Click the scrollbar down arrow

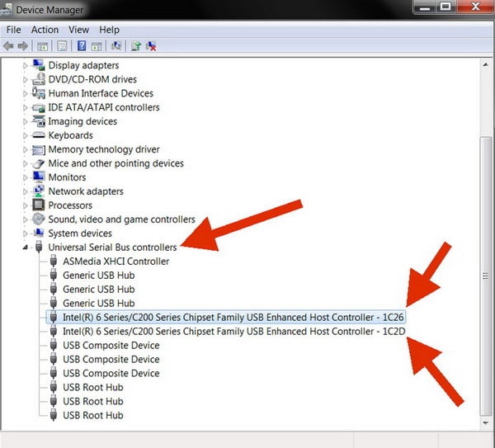tap(486, 422)
